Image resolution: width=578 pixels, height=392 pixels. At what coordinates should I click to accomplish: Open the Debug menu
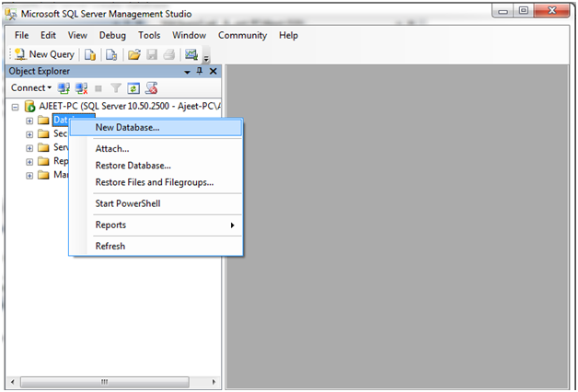[x=112, y=35]
